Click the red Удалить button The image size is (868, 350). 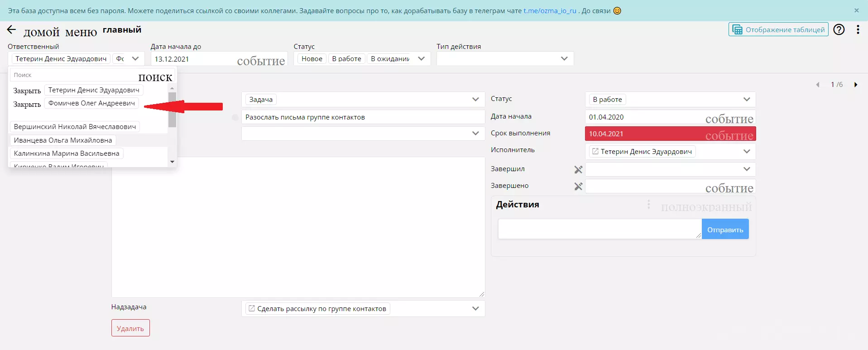[130, 328]
